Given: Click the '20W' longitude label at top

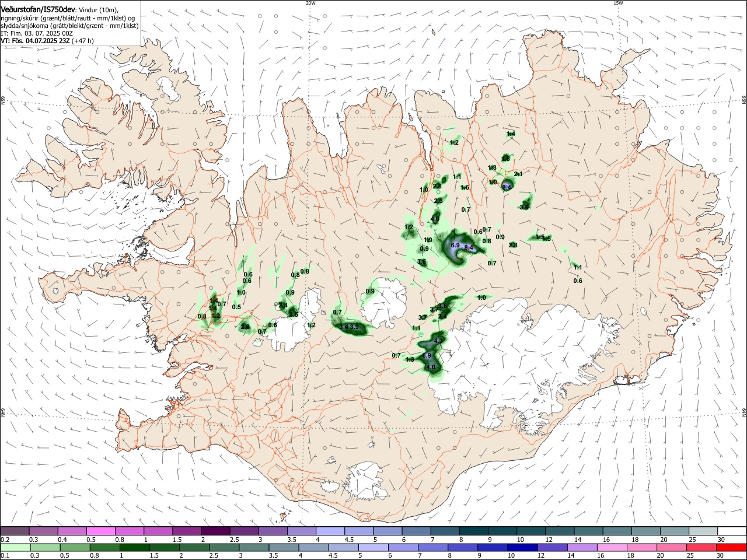Looking at the screenshot, I should pyautogui.click(x=310, y=3).
